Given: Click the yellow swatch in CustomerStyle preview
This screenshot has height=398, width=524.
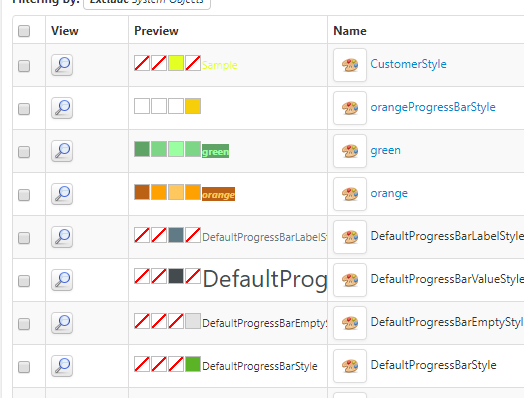Looking at the screenshot, I should [176, 63].
